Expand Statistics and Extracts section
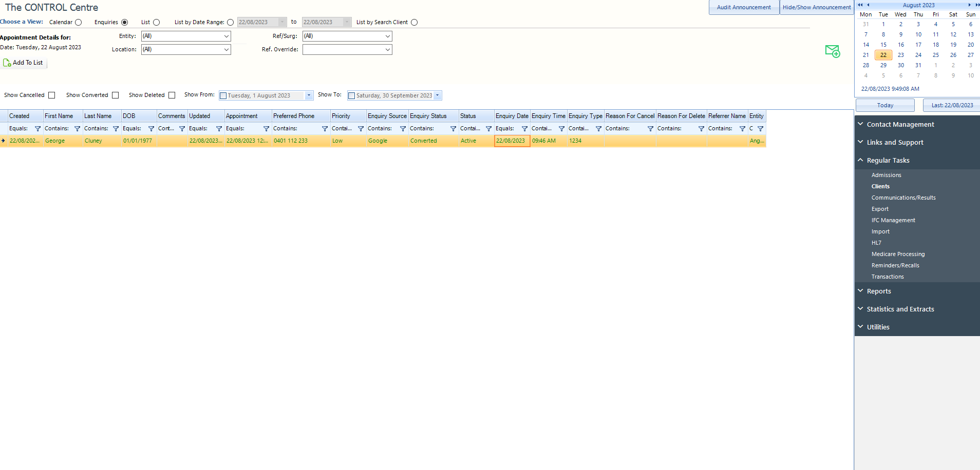Screen dimensions: 980x470 pos(917,309)
